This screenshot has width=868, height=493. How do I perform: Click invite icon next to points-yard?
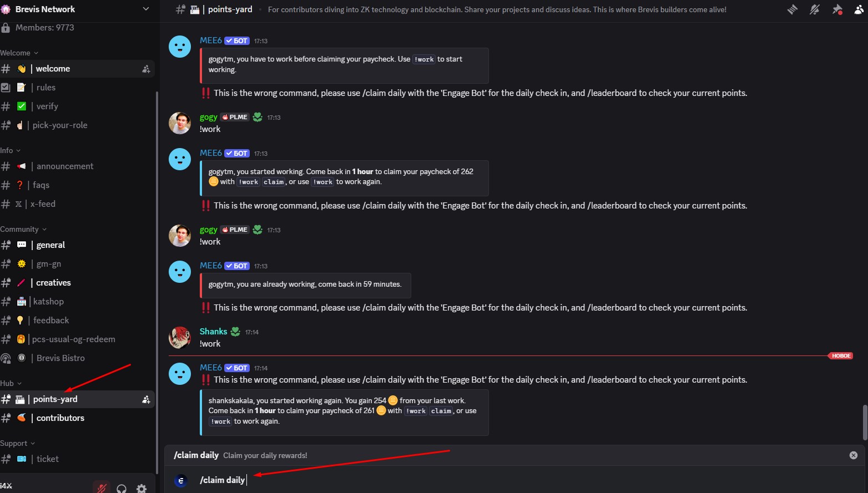(146, 399)
